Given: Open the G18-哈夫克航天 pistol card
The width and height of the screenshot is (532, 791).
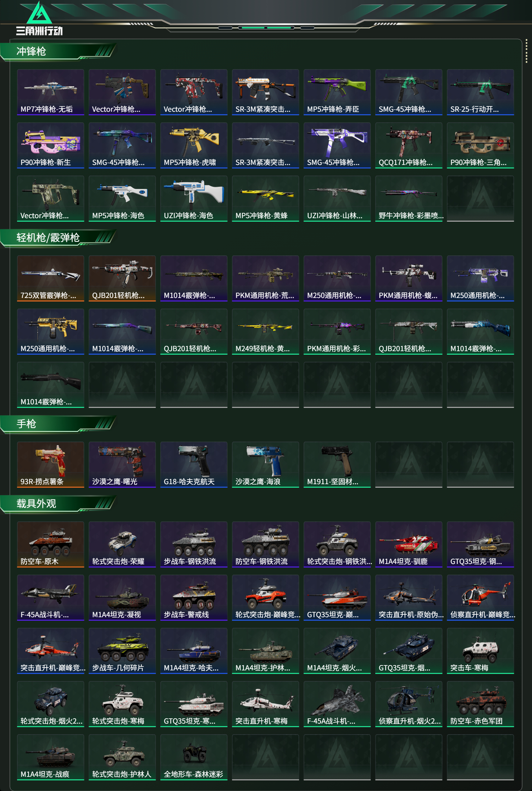Looking at the screenshot, I should pos(194,465).
